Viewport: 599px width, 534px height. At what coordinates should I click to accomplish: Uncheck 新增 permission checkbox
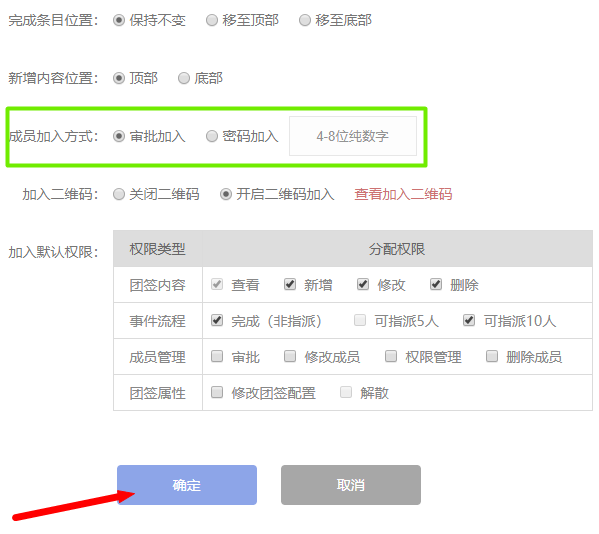click(290, 284)
